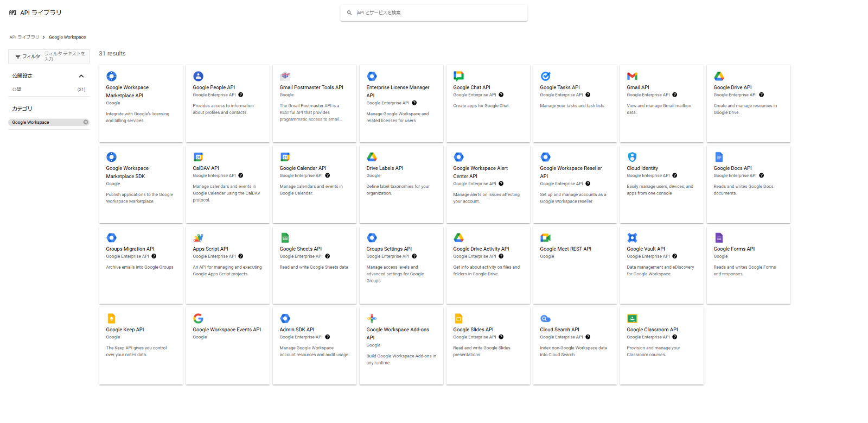Click the Google Docs API icon

tap(719, 157)
